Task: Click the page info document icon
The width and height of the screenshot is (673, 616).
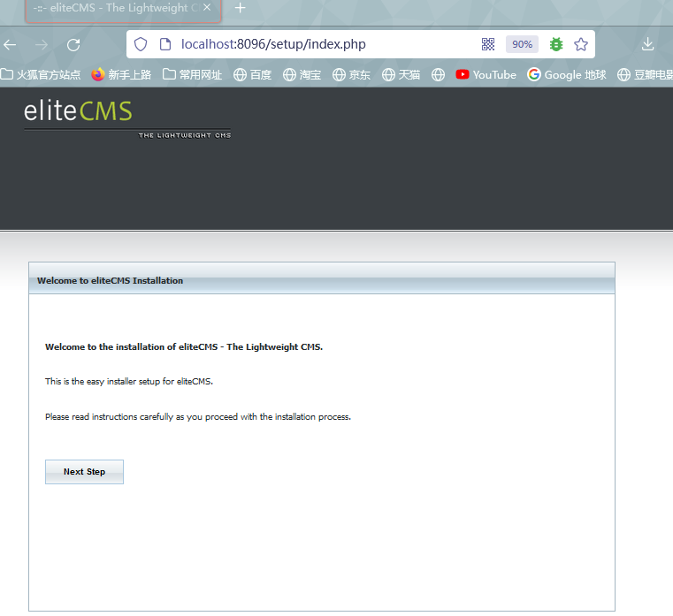Action: click(x=165, y=44)
